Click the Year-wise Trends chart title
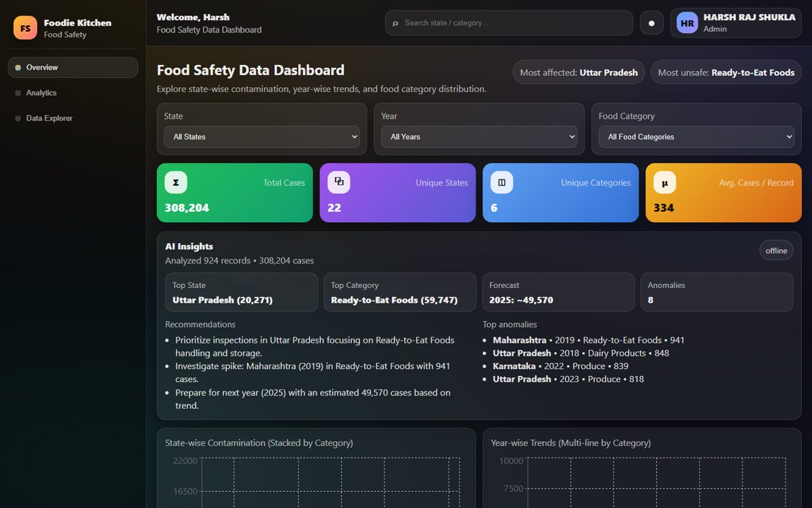 click(x=571, y=443)
